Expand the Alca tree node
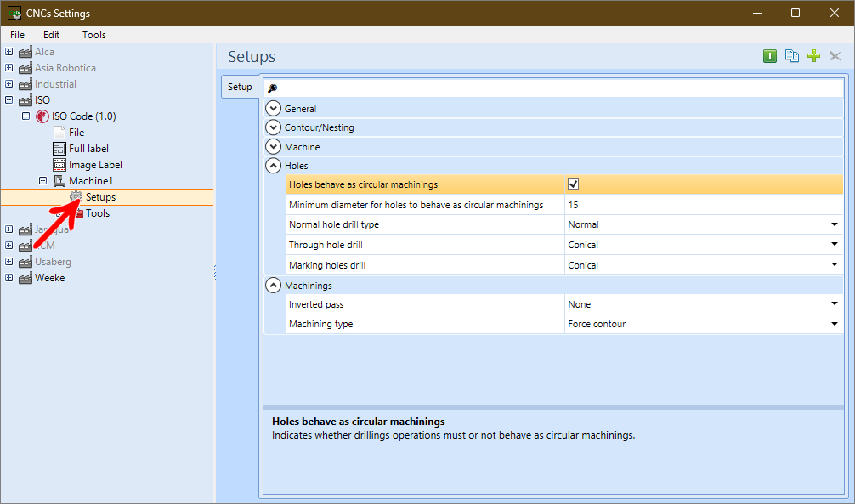Screen dimensions: 855x504 8,52
